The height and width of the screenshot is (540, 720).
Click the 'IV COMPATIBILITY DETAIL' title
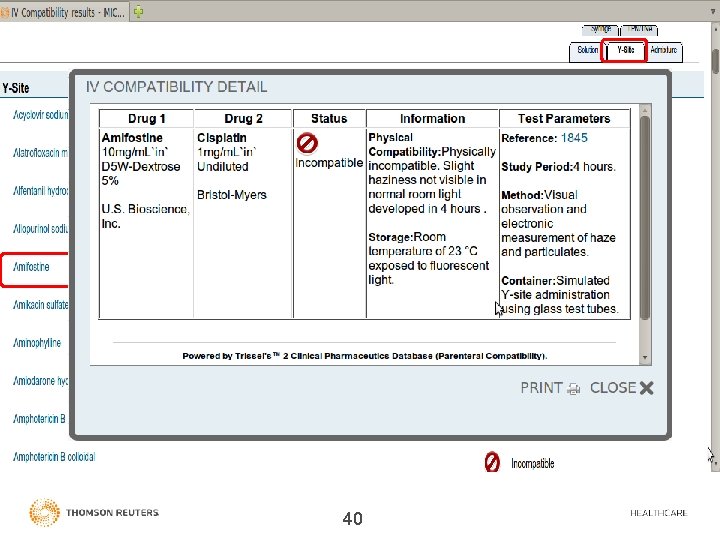tap(176, 87)
